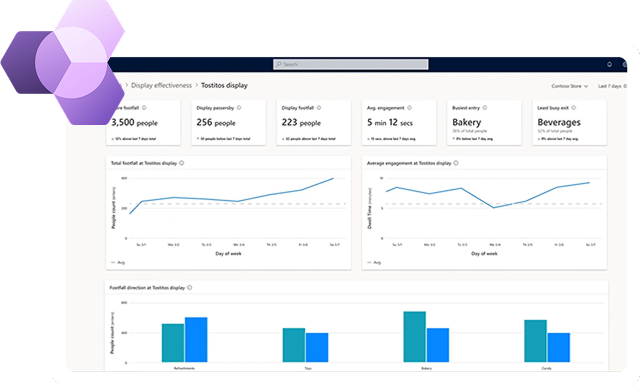This screenshot has width=640, height=385.
Task: Click info icon next to Display passersby
Action: pyautogui.click(x=239, y=108)
